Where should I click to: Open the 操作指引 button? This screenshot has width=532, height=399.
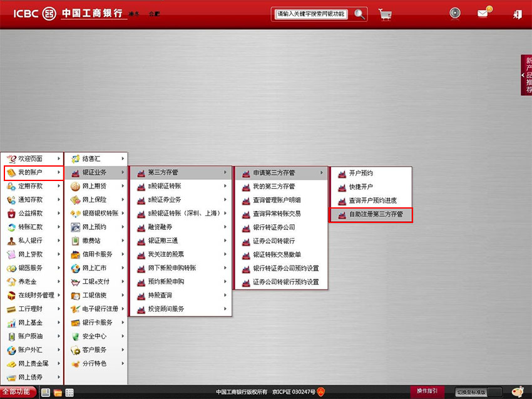(x=427, y=391)
